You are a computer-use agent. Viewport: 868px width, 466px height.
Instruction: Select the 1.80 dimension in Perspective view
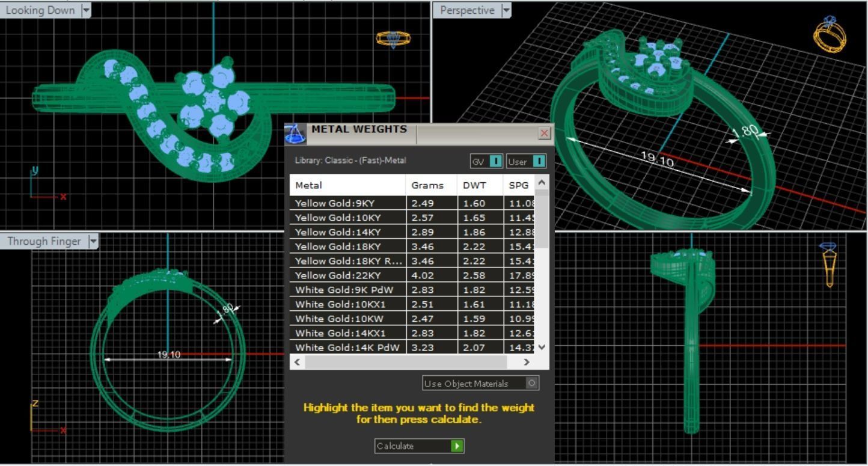(x=746, y=132)
